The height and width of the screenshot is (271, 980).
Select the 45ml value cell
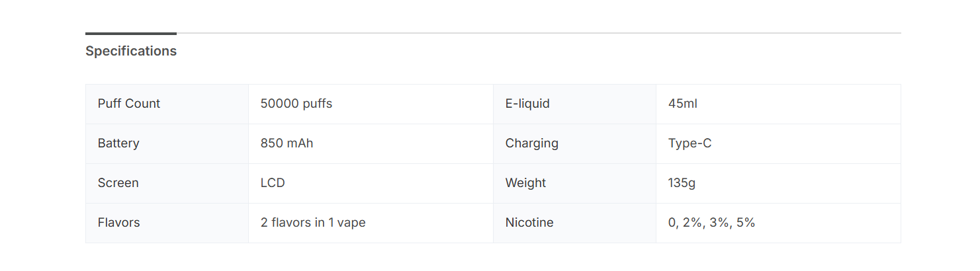tap(683, 104)
